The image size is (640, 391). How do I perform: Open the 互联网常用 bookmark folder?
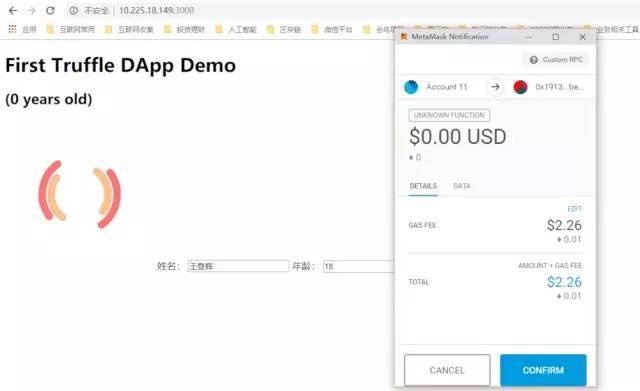click(x=71, y=29)
